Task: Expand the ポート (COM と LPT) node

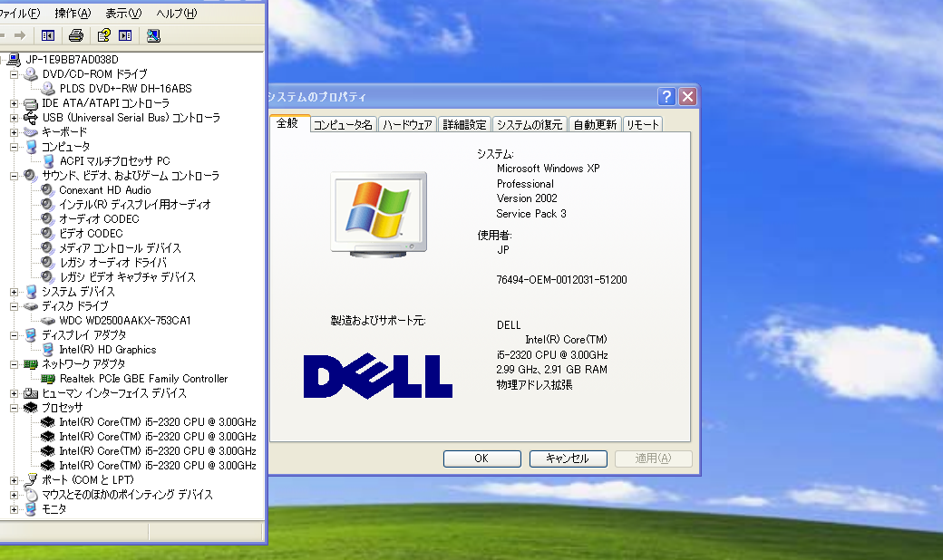Action: click(14, 480)
